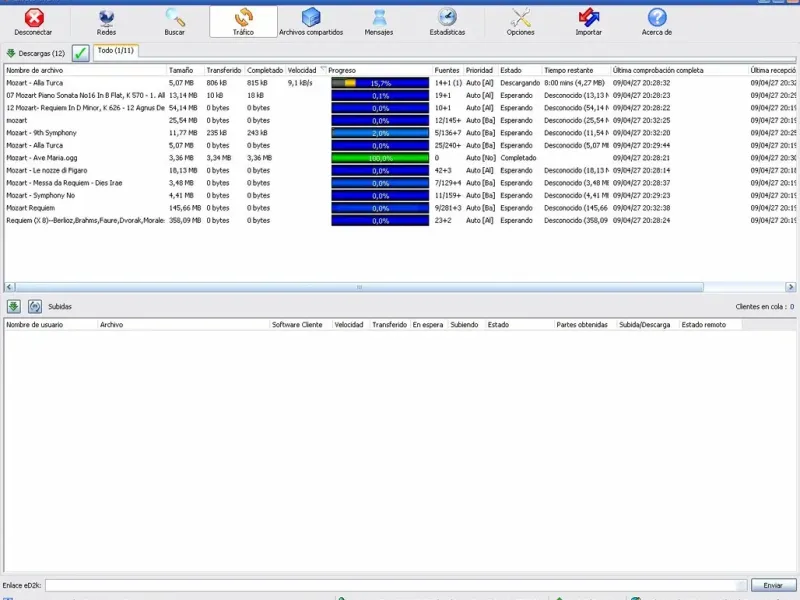Screen dimensions: 800x600
Task: Switch to the Tráfico section
Action: point(243,22)
